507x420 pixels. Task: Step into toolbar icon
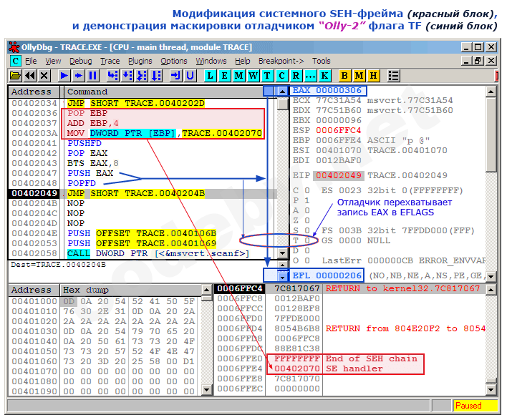(112, 76)
